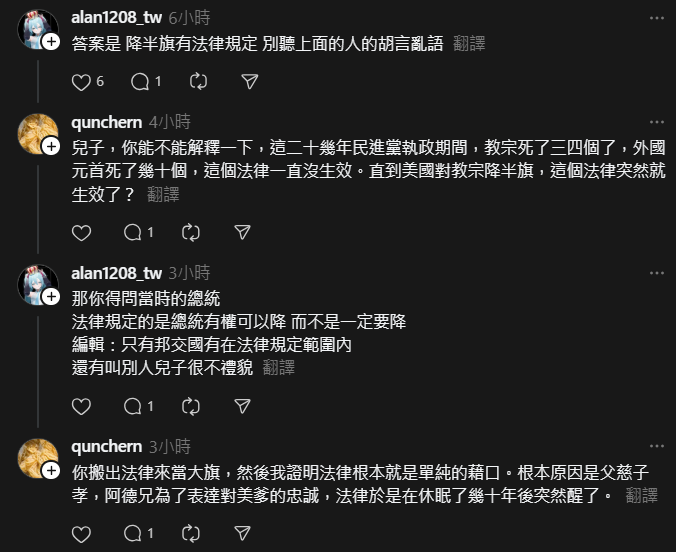Repost qunchern's 4小時 comment
This screenshot has width=676, height=552.
click(x=191, y=233)
